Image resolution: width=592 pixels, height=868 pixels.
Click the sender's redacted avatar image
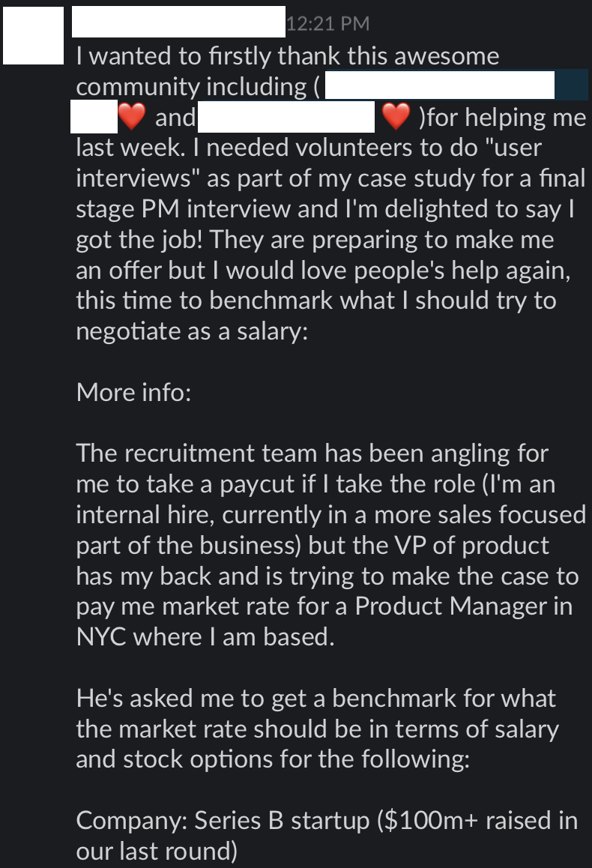[x=33, y=35]
